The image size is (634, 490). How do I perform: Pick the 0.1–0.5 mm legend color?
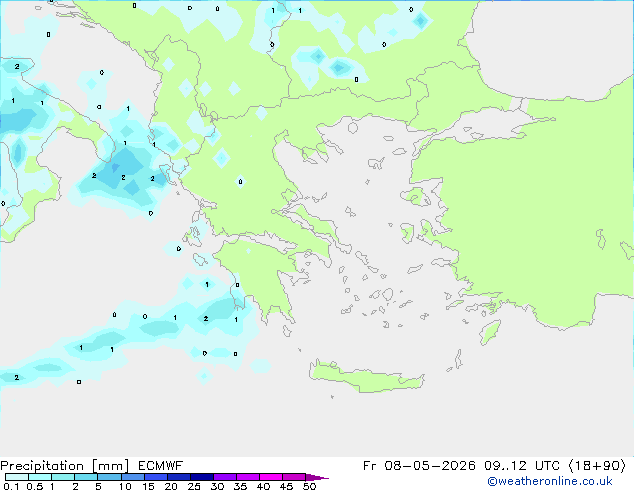(17, 477)
